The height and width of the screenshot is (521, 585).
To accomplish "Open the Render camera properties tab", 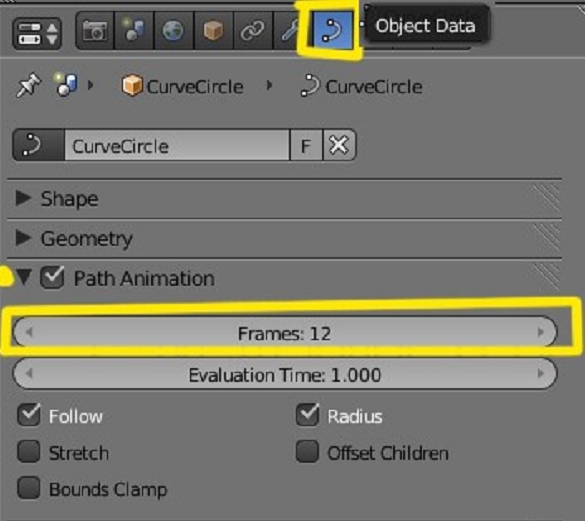I will coord(95,30).
